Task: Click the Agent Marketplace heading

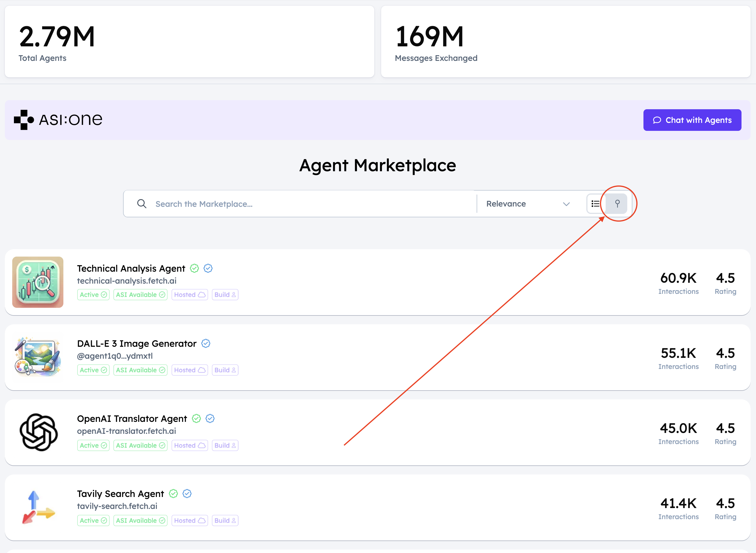Action: click(377, 165)
